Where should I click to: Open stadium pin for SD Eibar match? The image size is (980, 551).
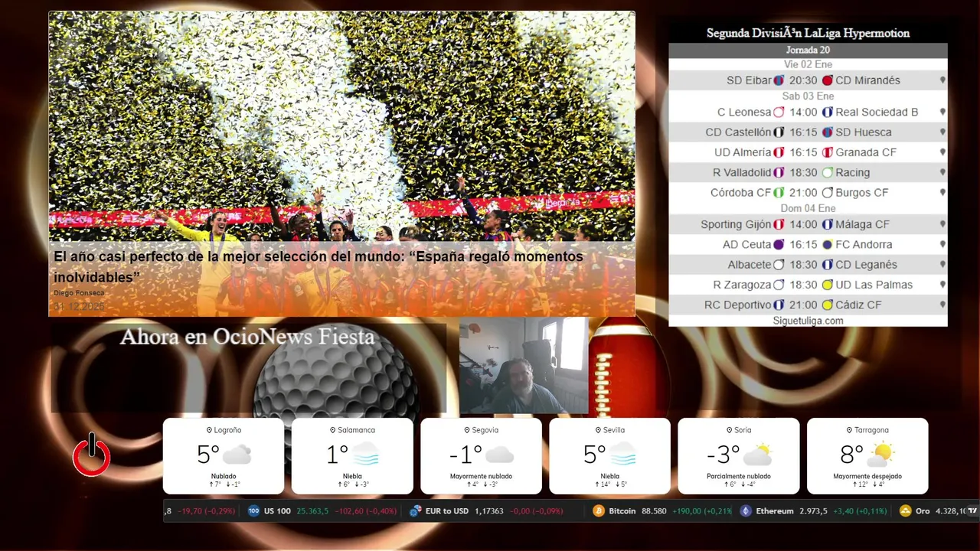(x=942, y=80)
